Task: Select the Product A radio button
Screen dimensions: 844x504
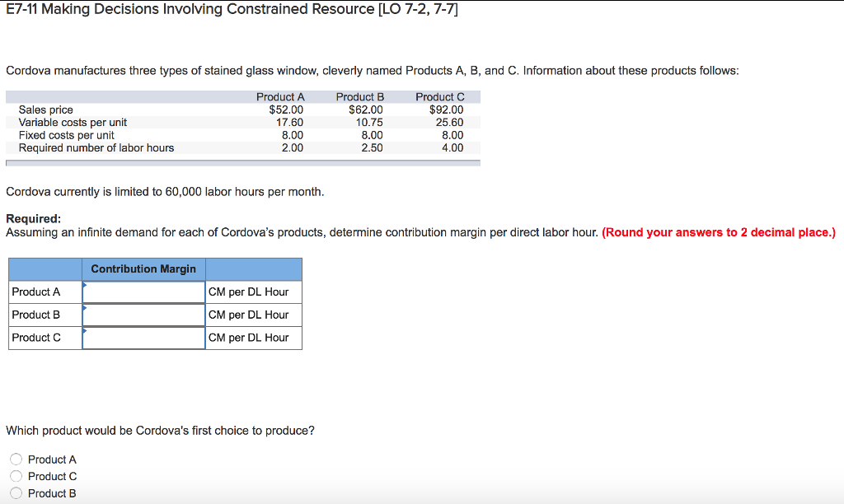Action: click(16, 459)
